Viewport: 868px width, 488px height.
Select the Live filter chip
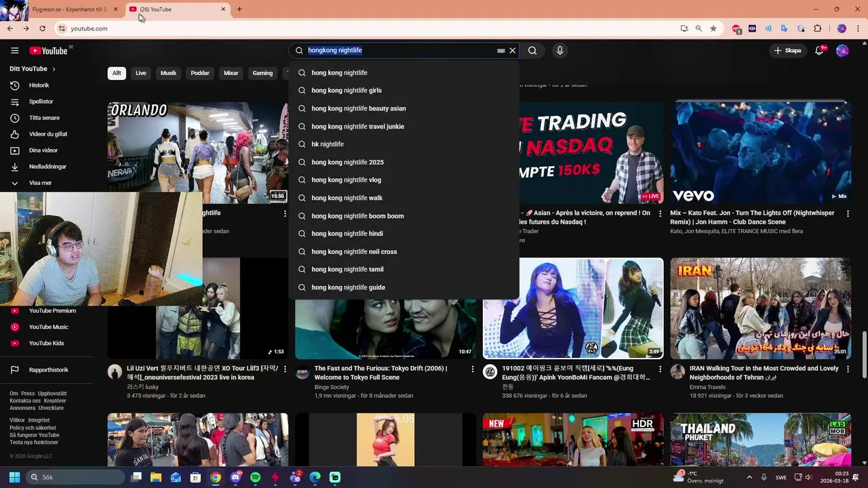point(140,73)
